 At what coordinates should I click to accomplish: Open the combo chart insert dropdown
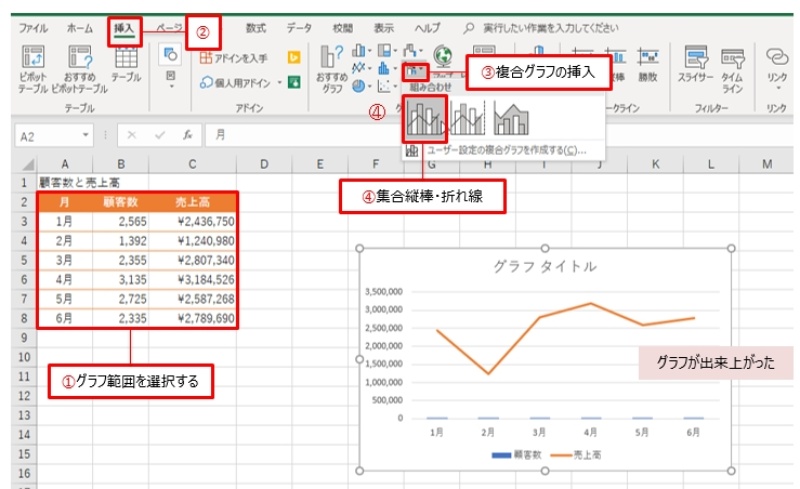pyautogui.click(x=416, y=70)
